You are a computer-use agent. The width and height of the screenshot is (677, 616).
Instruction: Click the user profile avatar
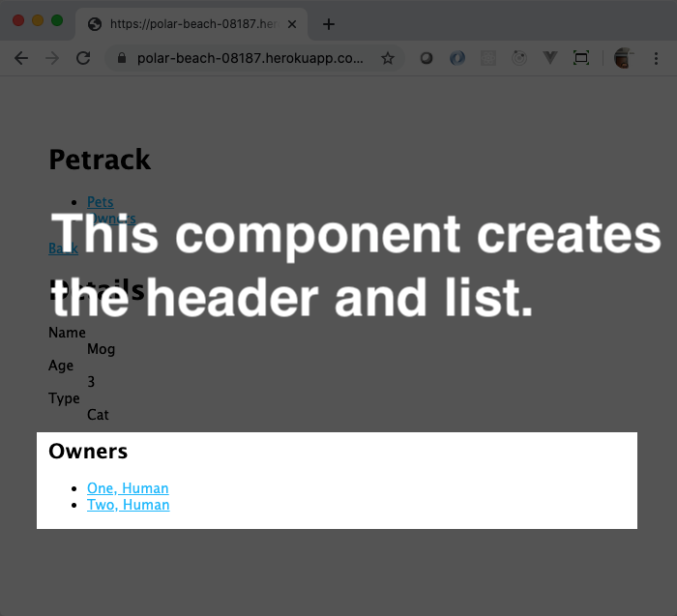point(623,58)
